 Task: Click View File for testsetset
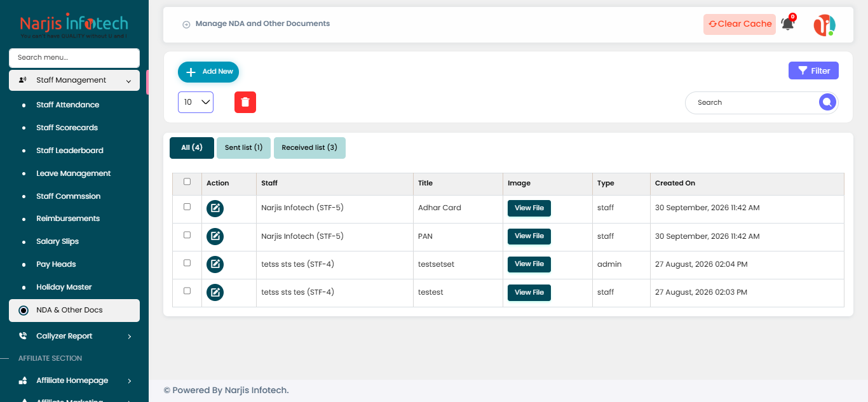(x=529, y=264)
